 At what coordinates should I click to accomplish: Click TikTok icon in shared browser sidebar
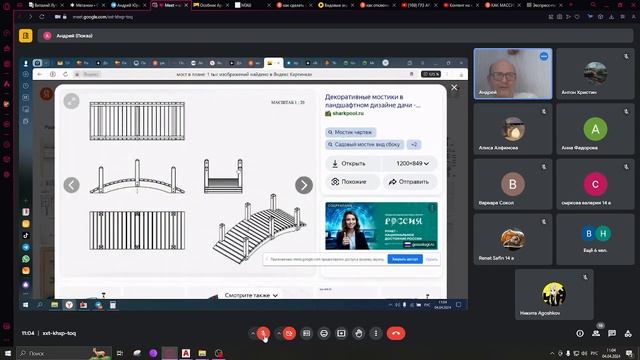tap(26, 236)
